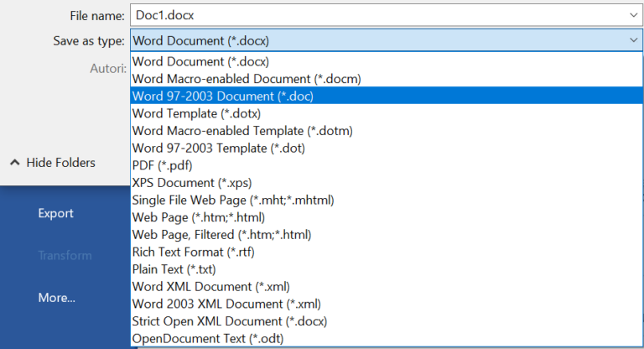
Task: Open the Export page in backstage
Action: click(56, 213)
